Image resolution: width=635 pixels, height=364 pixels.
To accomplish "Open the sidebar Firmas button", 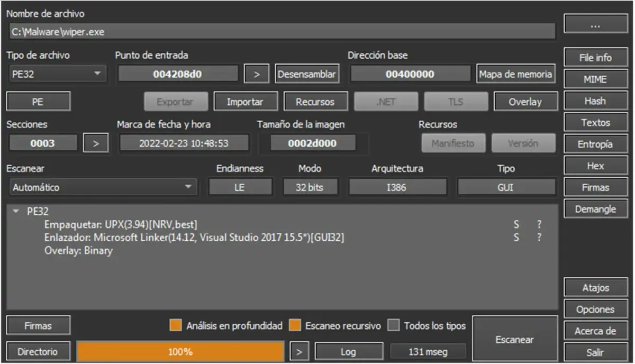I will pos(595,187).
